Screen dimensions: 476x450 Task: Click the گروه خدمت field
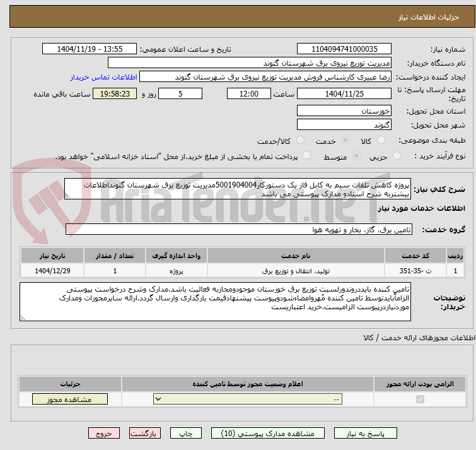[239, 229]
